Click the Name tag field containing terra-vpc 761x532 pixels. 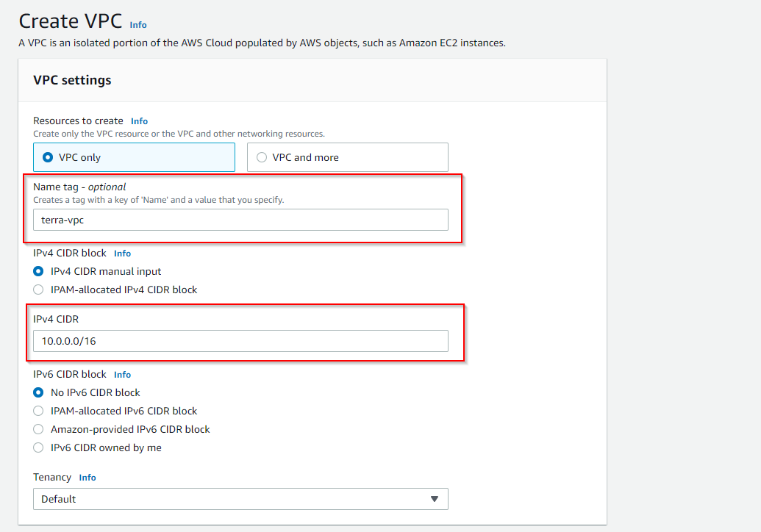240,220
